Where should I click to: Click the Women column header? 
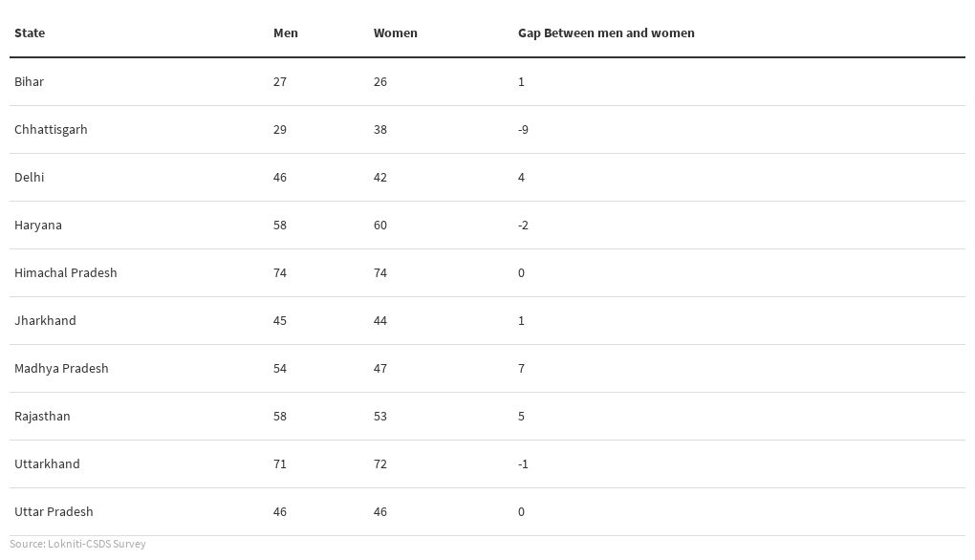click(x=395, y=32)
